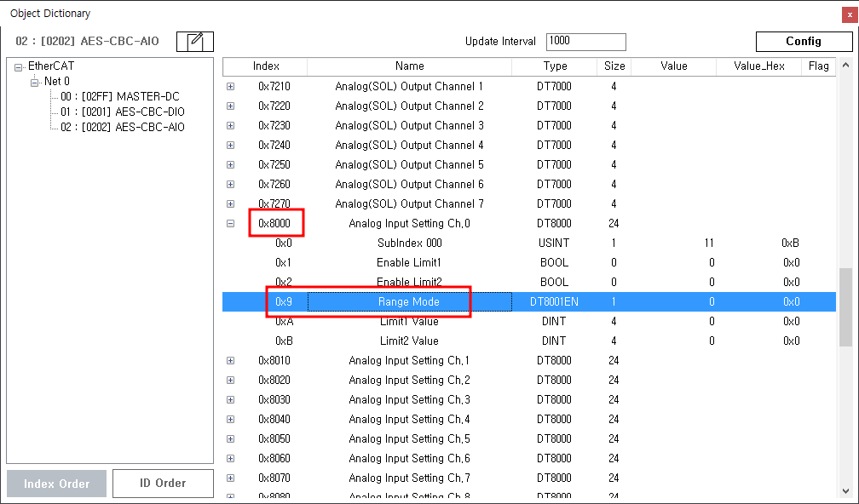Screen dimensions: 859x504
Task: Close the Object Dictionary window
Action: click(848, 14)
